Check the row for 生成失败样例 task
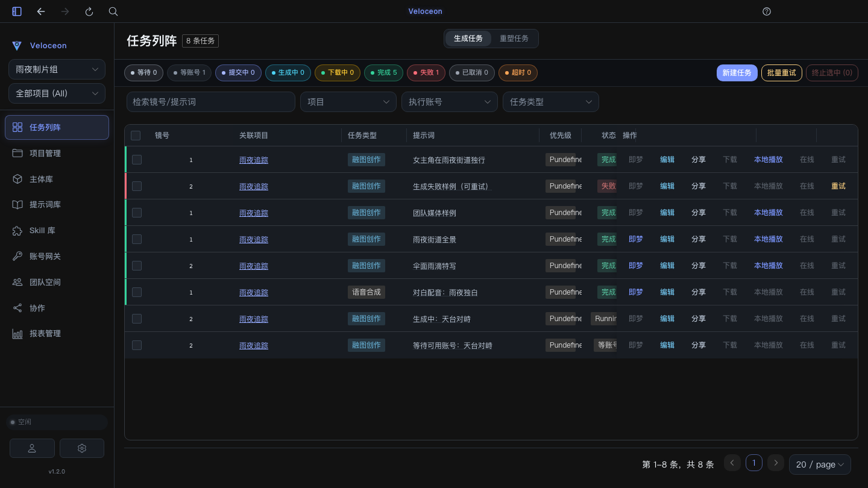 click(x=137, y=186)
